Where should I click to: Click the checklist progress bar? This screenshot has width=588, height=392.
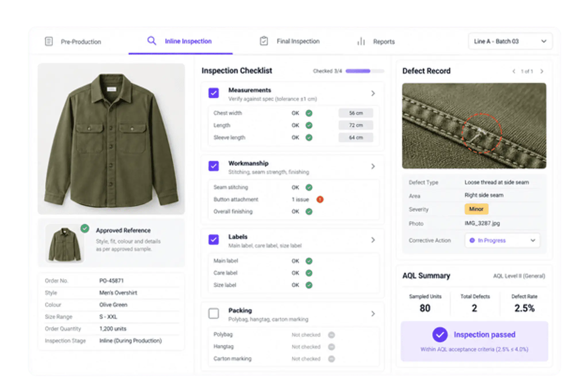tap(365, 71)
